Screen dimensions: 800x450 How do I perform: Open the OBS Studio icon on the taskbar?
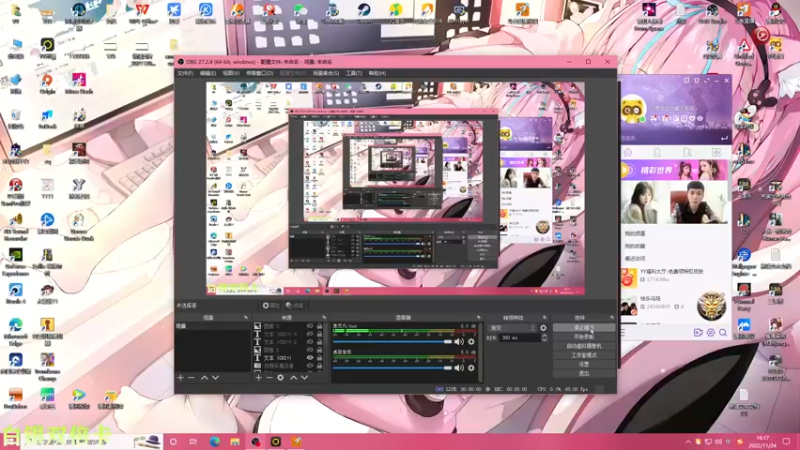[x=255, y=442]
